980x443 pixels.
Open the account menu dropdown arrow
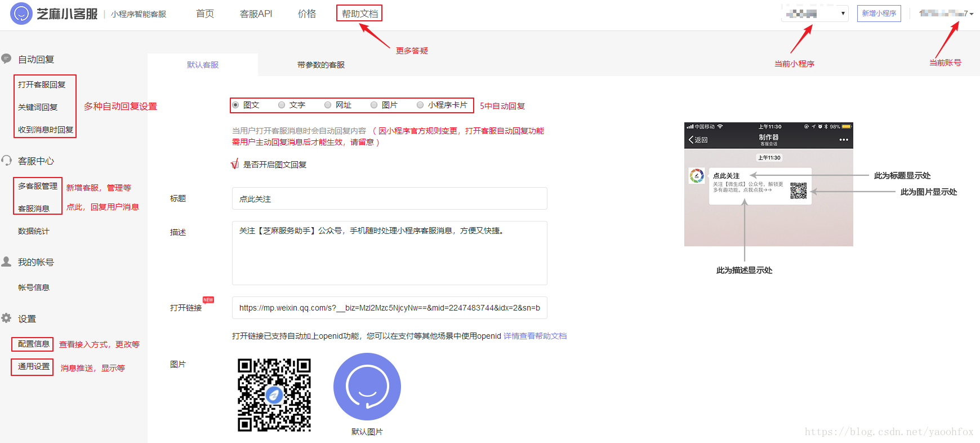972,14
